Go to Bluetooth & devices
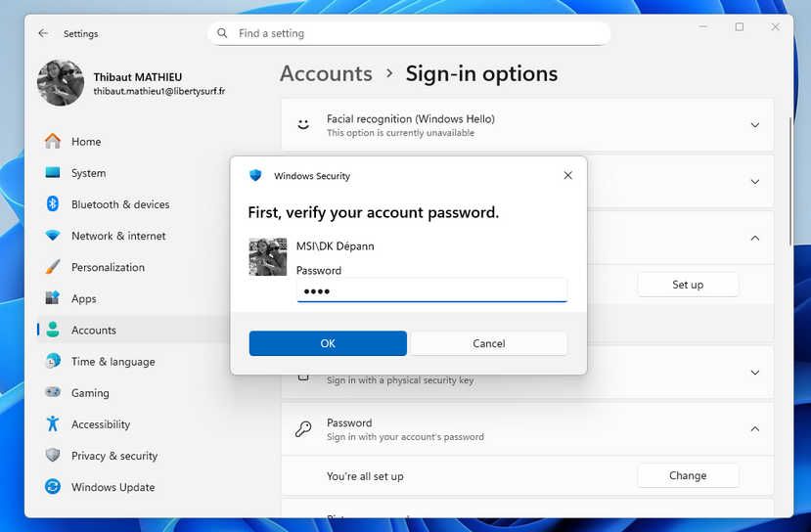 pos(133,204)
